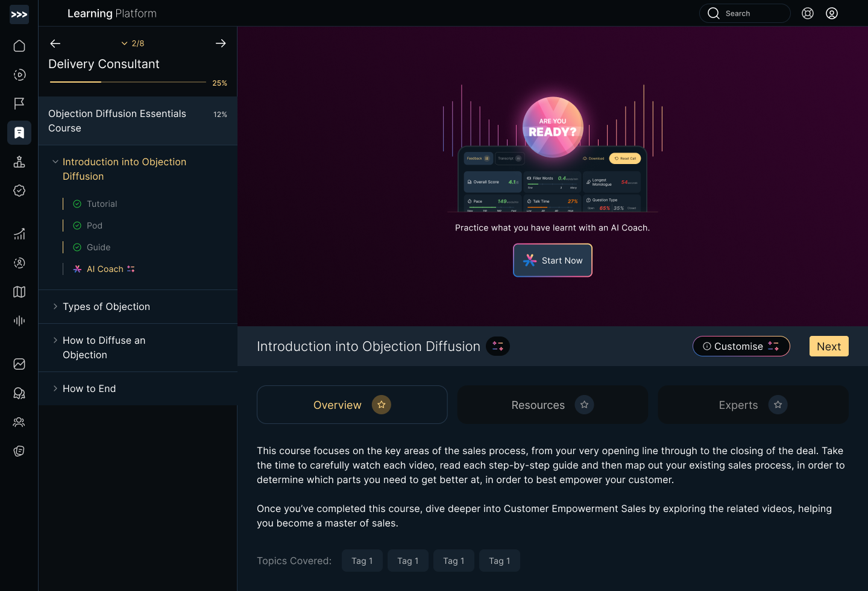Click the audio waveform sidebar icon

19,321
